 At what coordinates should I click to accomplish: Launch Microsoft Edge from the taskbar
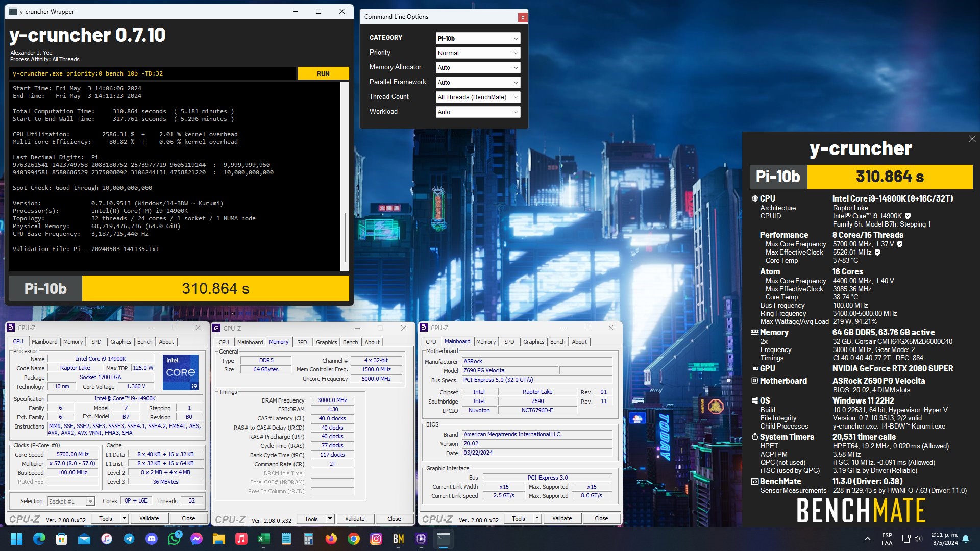click(39, 539)
